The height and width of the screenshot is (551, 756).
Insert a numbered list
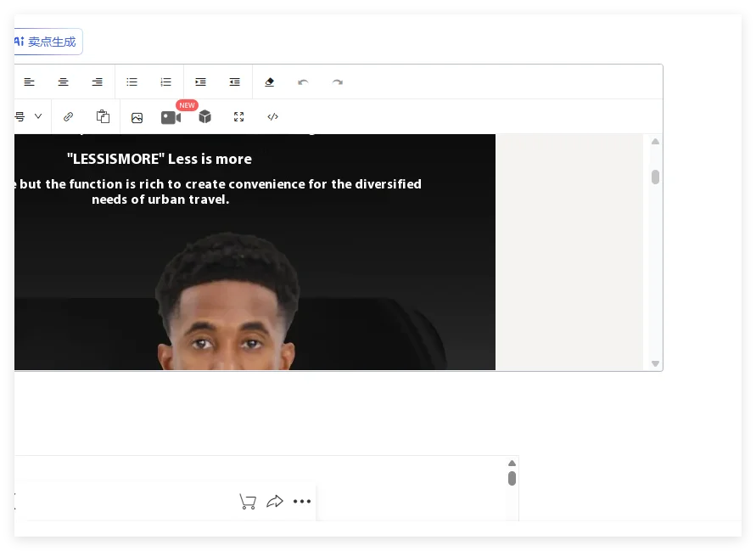click(165, 82)
